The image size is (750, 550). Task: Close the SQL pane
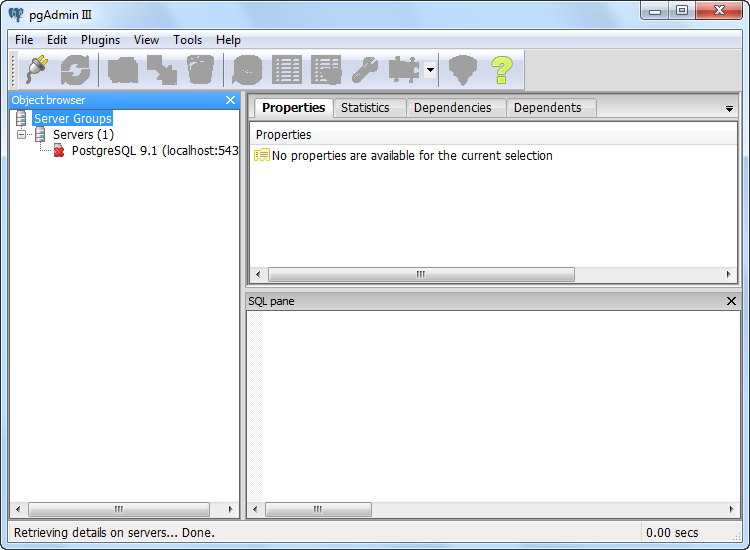[x=731, y=301]
